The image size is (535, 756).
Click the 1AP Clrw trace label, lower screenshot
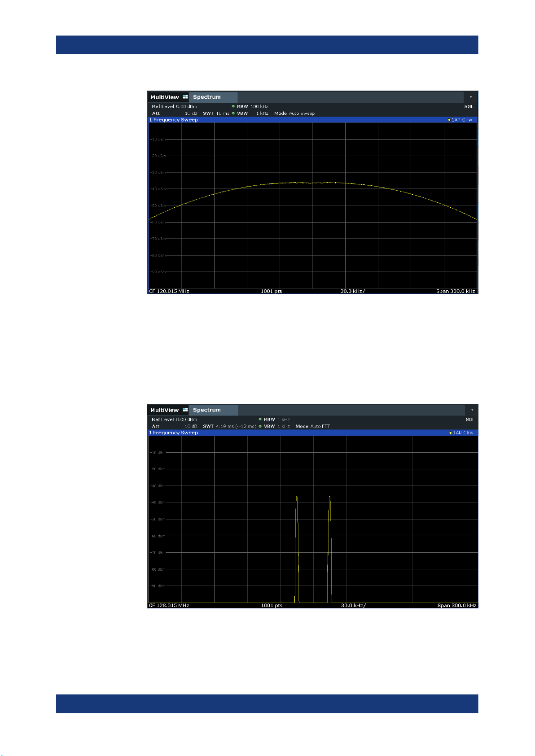(x=463, y=433)
